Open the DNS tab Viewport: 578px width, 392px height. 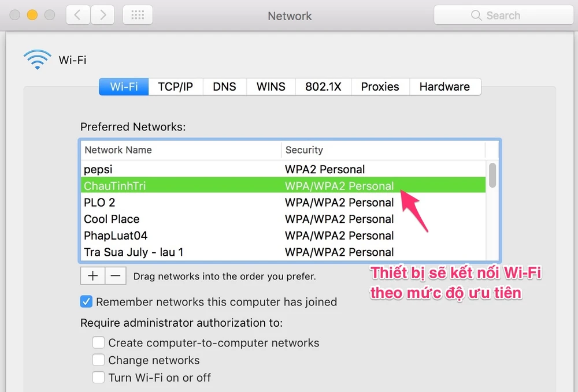224,87
